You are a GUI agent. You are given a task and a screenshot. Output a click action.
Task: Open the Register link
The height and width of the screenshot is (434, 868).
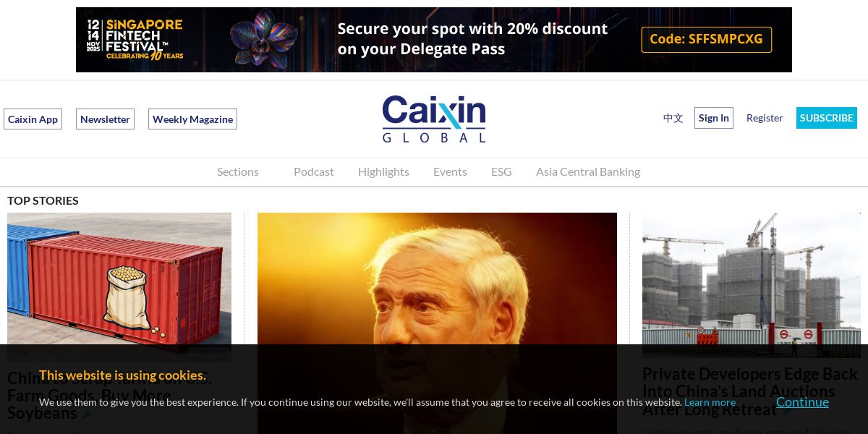765,118
